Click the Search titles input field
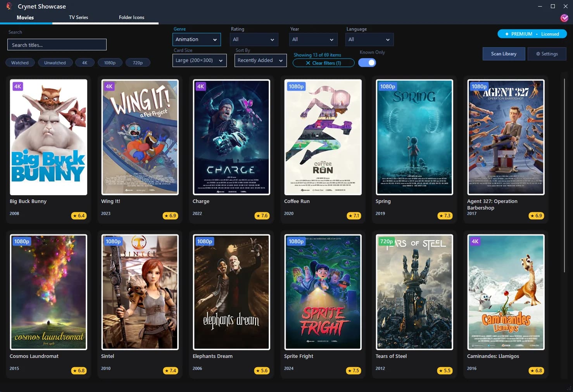The height and width of the screenshot is (392, 573). click(57, 45)
